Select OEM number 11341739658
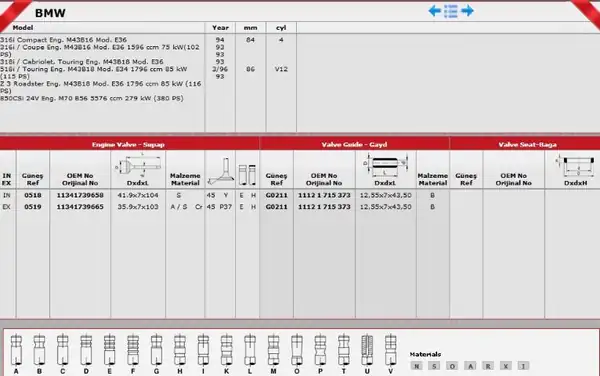Viewport: 600px width, 376px height. pos(80,195)
